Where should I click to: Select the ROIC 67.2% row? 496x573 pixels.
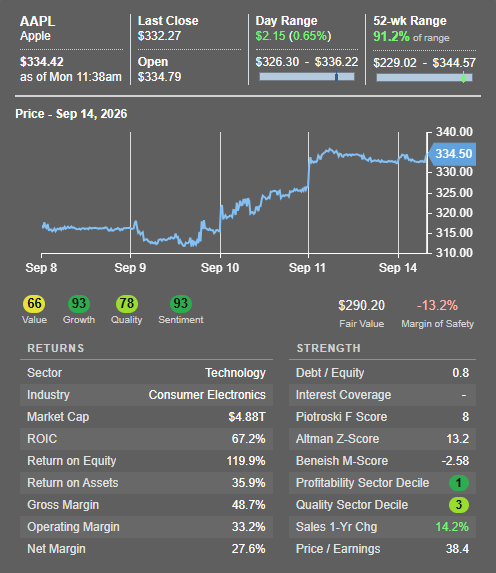coord(146,439)
